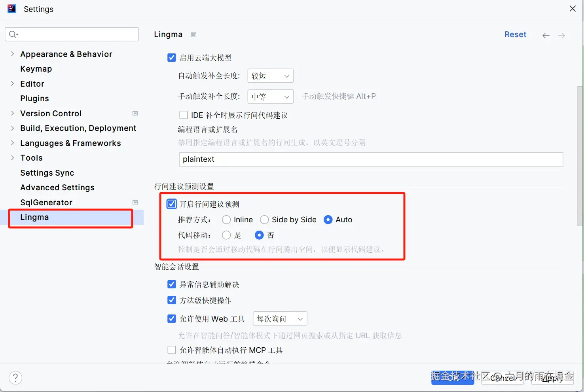Image resolution: width=584 pixels, height=392 pixels.
Task: Click the Reset link
Action: pos(515,34)
